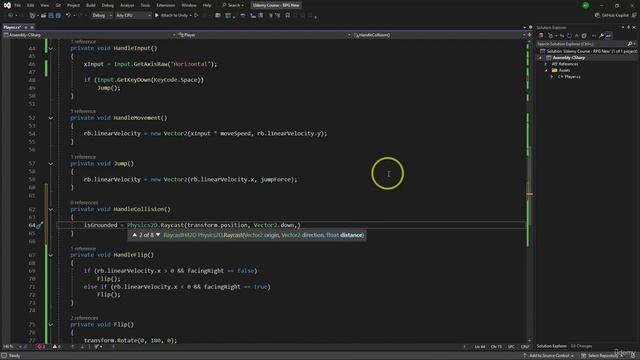The width and height of the screenshot is (640, 360).
Task: Click Add to Source Control button
Action: pos(549,356)
